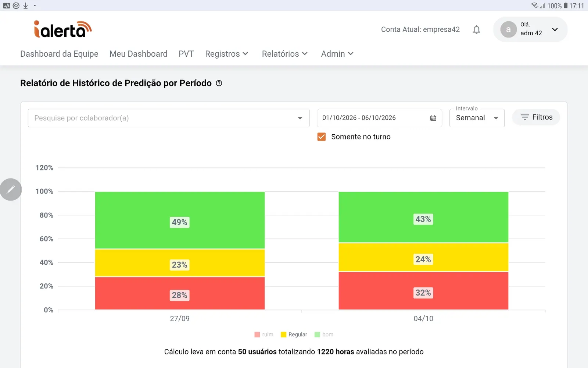The height and width of the screenshot is (368, 588).
Task: Click the green 43% bar segment
Action: pos(423,217)
